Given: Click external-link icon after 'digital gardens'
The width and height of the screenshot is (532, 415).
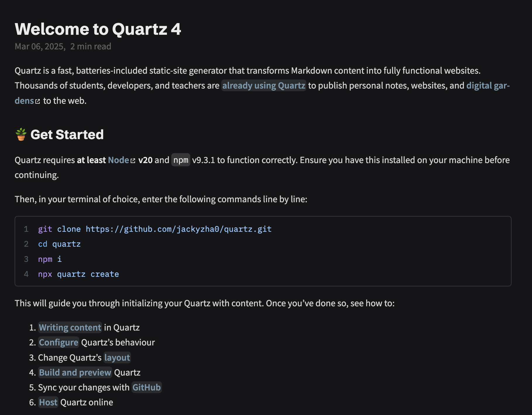Looking at the screenshot, I should (x=37, y=101).
